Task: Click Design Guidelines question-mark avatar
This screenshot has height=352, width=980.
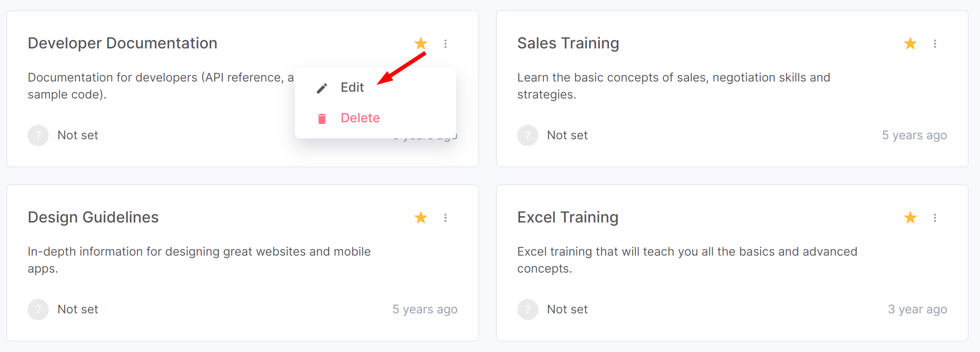Action: [x=38, y=310]
